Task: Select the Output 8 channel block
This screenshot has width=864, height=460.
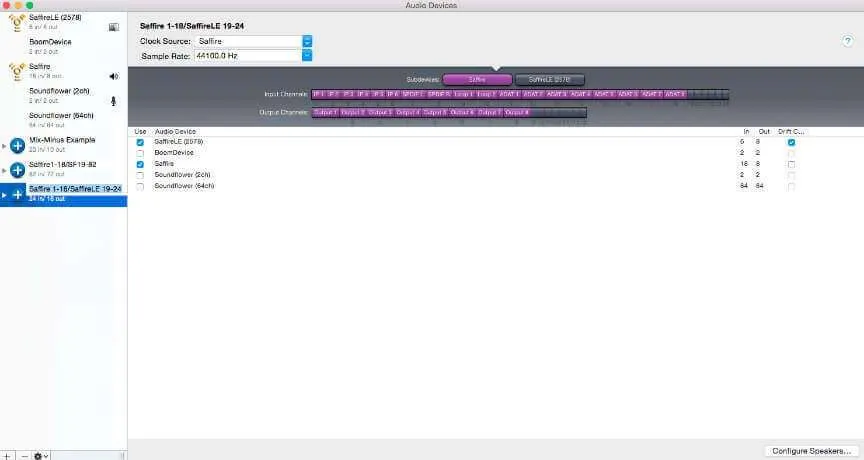Action: [x=517, y=112]
